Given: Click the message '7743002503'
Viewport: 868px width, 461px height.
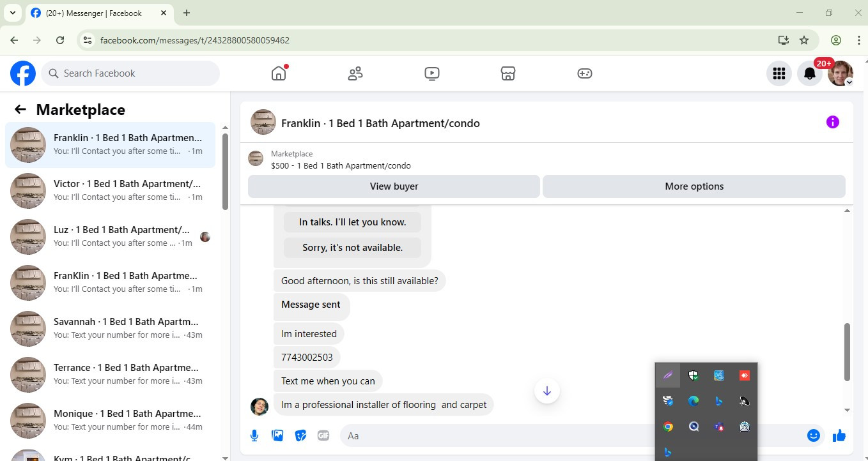Looking at the screenshot, I should coord(307,357).
